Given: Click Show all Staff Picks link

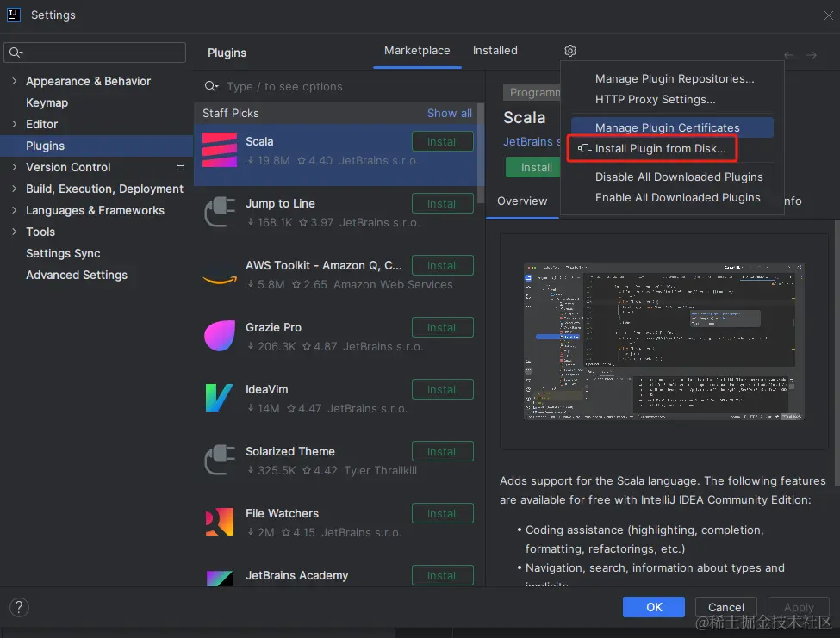Looking at the screenshot, I should (x=450, y=113).
